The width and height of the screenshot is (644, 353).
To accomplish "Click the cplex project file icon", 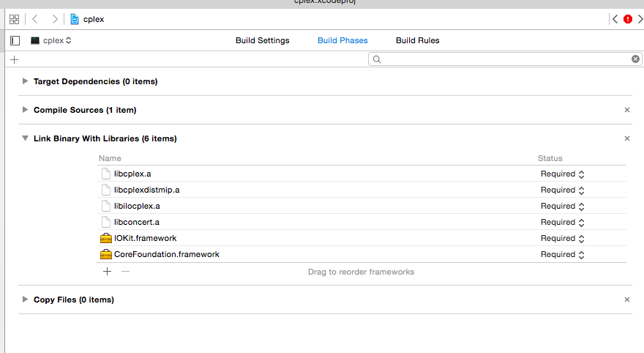I will pyautogui.click(x=75, y=19).
